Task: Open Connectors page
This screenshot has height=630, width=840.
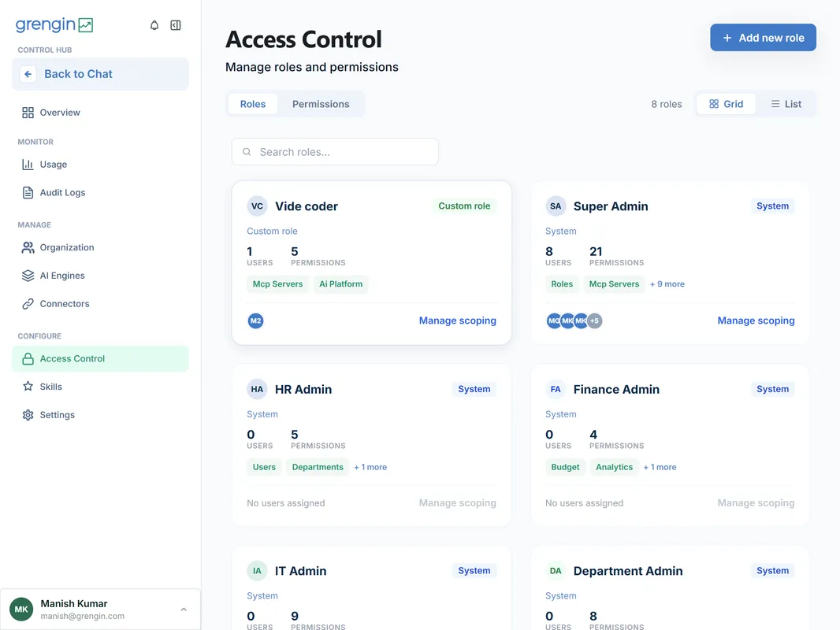Action: 100,303
